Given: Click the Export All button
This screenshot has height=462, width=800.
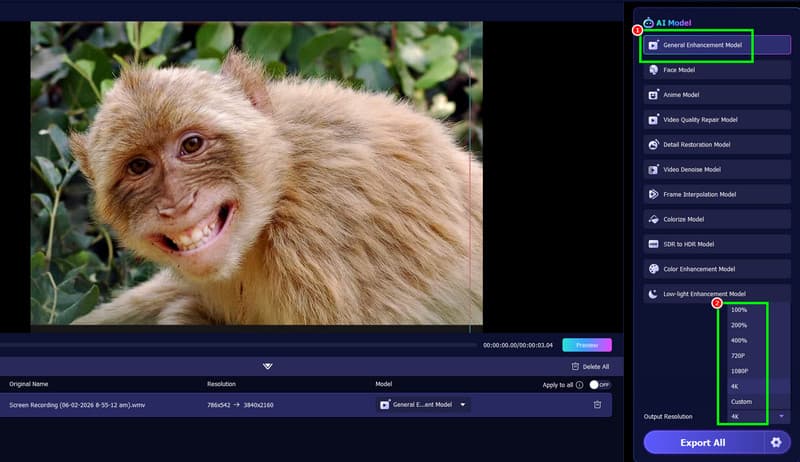Looking at the screenshot, I should [703, 443].
